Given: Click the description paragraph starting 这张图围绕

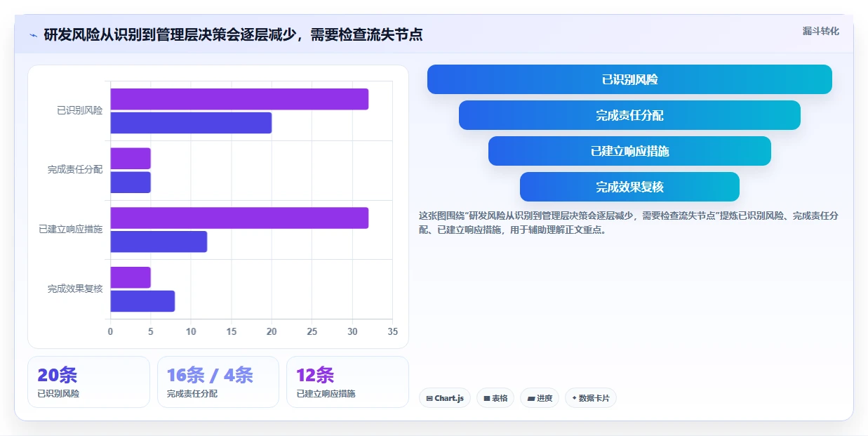Looking at the screenshot, I should coord(629,223).
